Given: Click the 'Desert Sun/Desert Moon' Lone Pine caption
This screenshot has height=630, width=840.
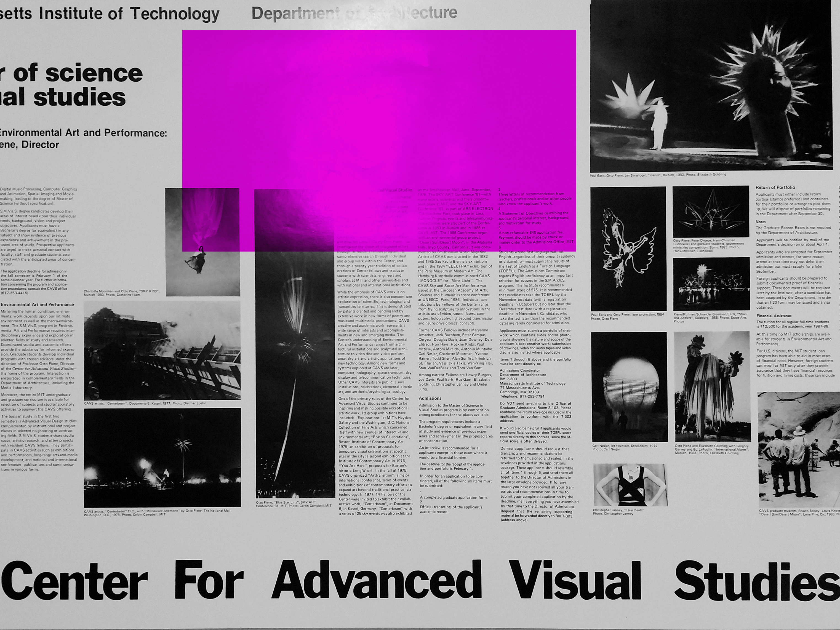Looking at the screenshot, I should (799, 513).
